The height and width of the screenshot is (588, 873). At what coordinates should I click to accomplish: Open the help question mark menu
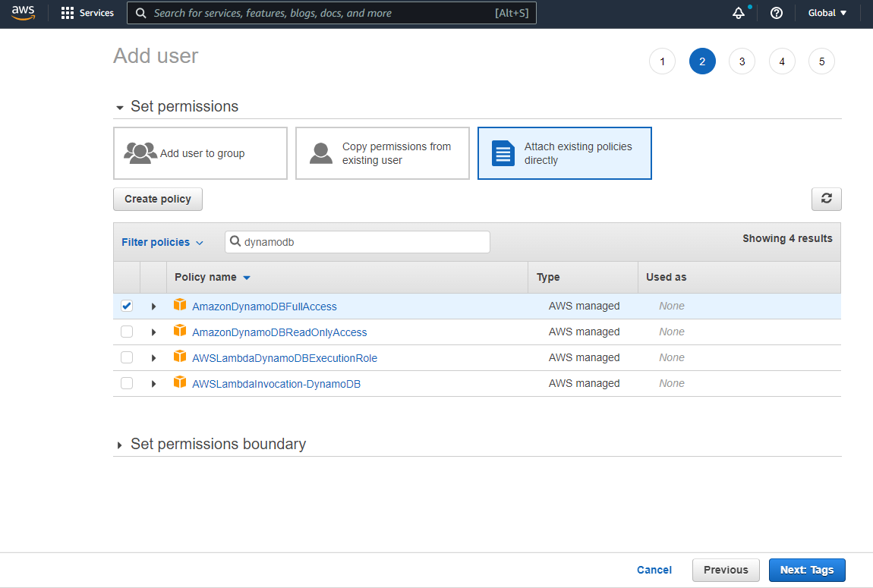(776, 13)
